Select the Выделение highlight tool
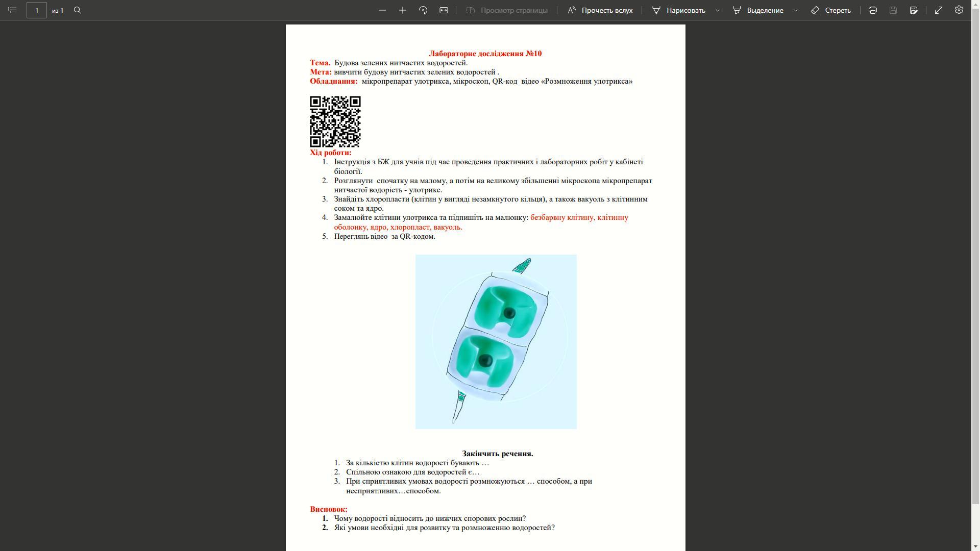The width and height of the screenshot is (980, 551). [758, 10]
